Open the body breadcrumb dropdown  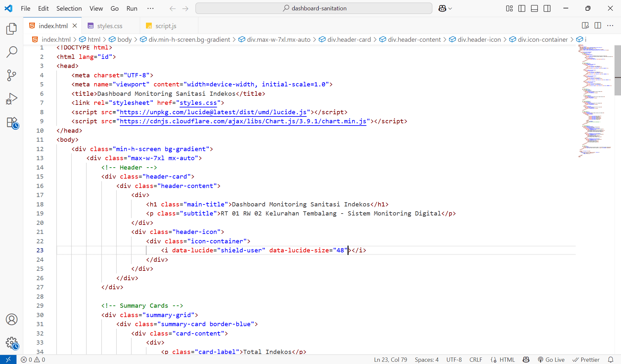(120, 39)
